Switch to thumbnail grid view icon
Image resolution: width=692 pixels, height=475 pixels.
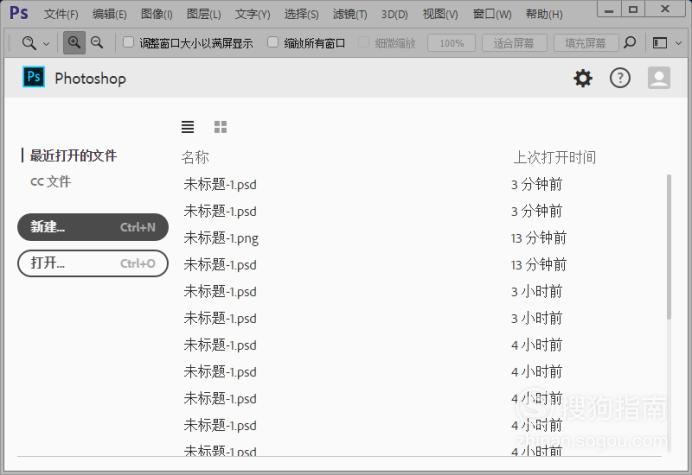(x=220, y=127)
